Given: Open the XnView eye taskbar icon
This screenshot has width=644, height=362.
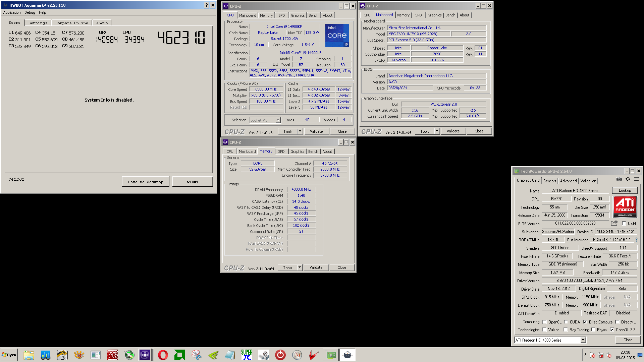Looking at the screenshot, I should (79, 355).
